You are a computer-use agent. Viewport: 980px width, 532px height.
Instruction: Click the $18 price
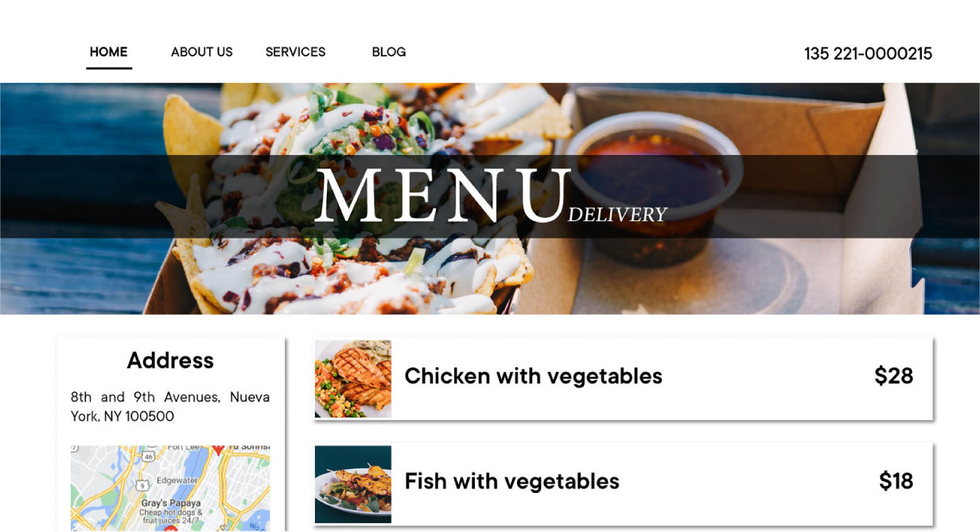click(x=896, y=481)
